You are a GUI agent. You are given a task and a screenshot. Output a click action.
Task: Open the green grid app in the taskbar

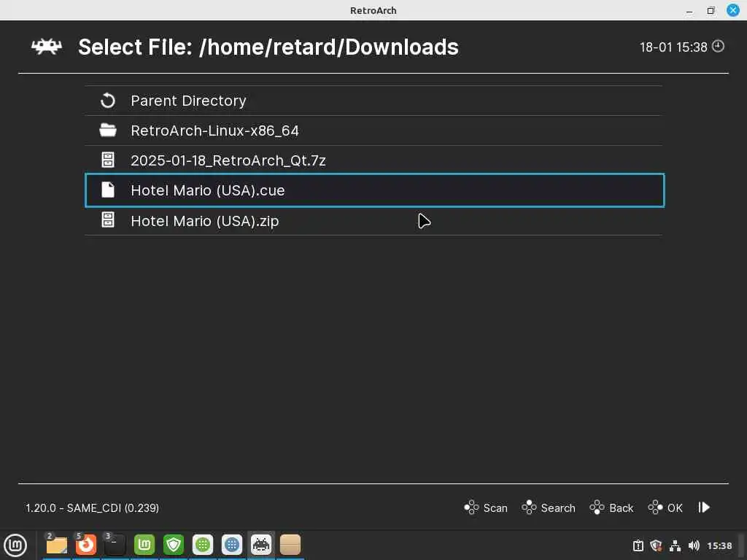click(x=203, y=545)
